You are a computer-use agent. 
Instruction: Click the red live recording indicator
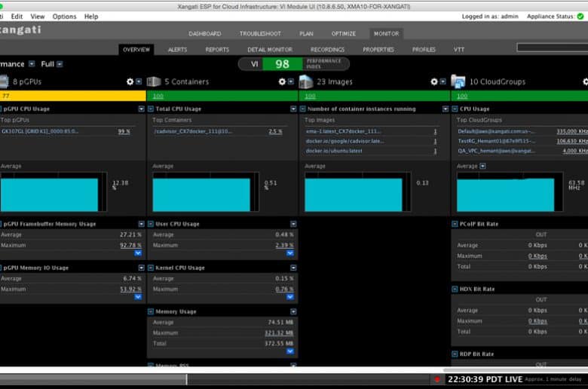[x=437, y=379]
